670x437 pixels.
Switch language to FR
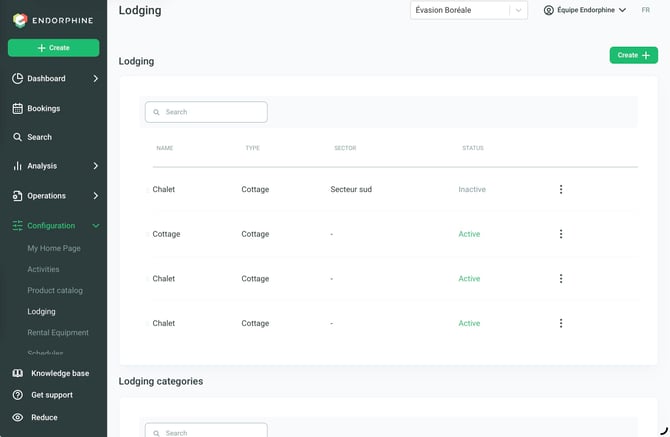[645, 10]
